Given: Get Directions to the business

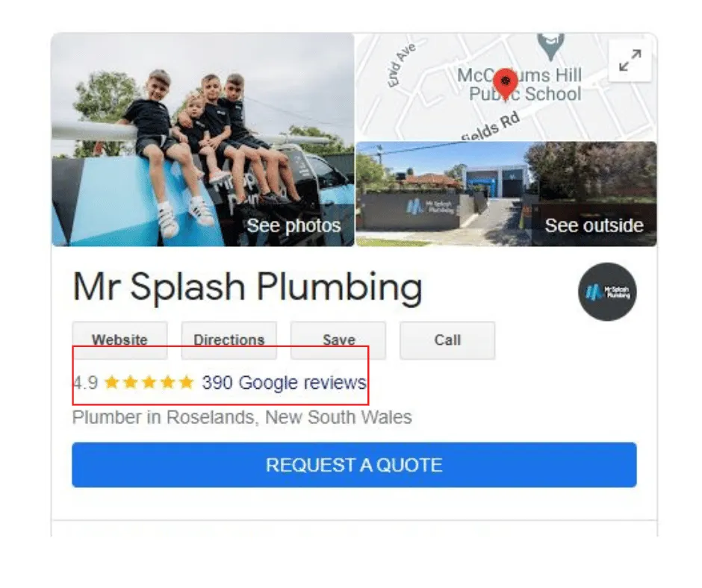Looking at the screenshot, I should click(x=229, y=340).
